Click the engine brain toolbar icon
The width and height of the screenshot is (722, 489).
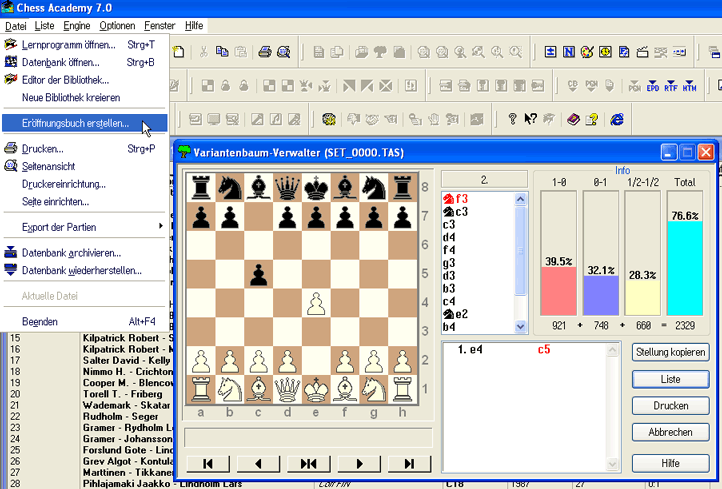click(x=328, y=119)
